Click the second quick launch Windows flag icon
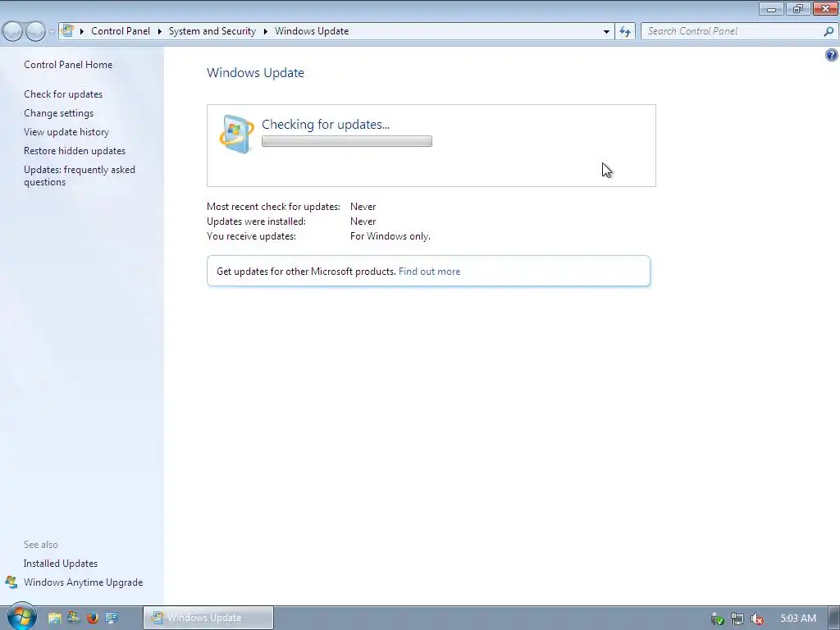This screenshot has height=630, width=840. tap(73, 618)
